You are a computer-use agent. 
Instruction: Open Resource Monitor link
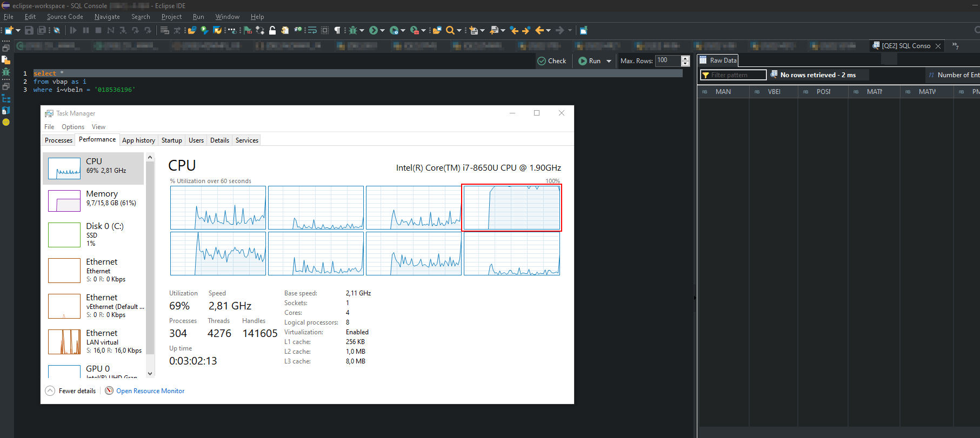(150, 391)
